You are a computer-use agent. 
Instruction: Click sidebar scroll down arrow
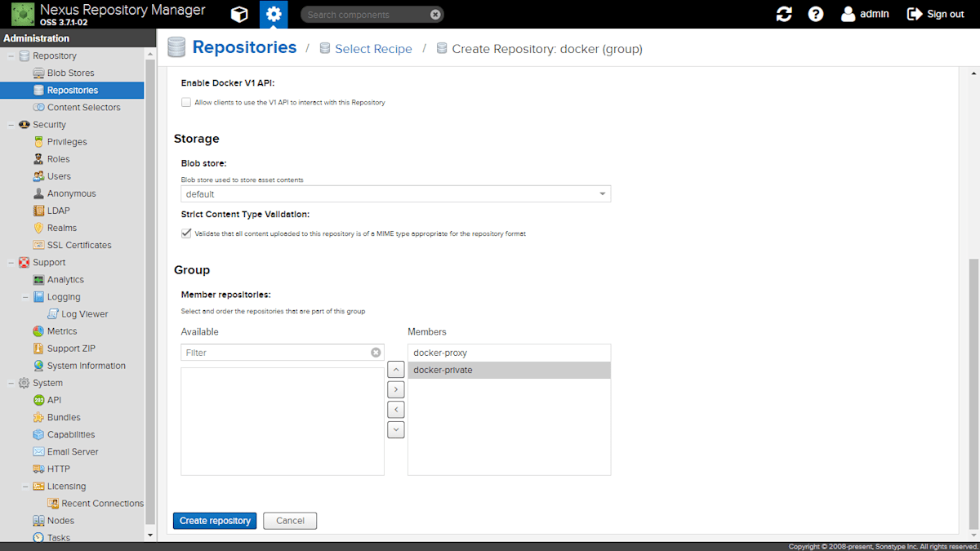tap(149, 535)
